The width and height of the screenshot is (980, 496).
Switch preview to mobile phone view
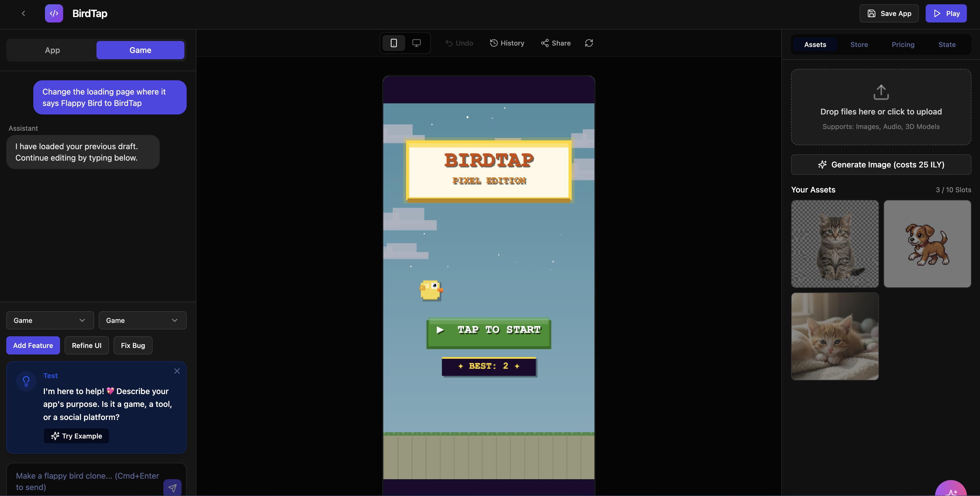pyautogui.click(x=394, y=43)
